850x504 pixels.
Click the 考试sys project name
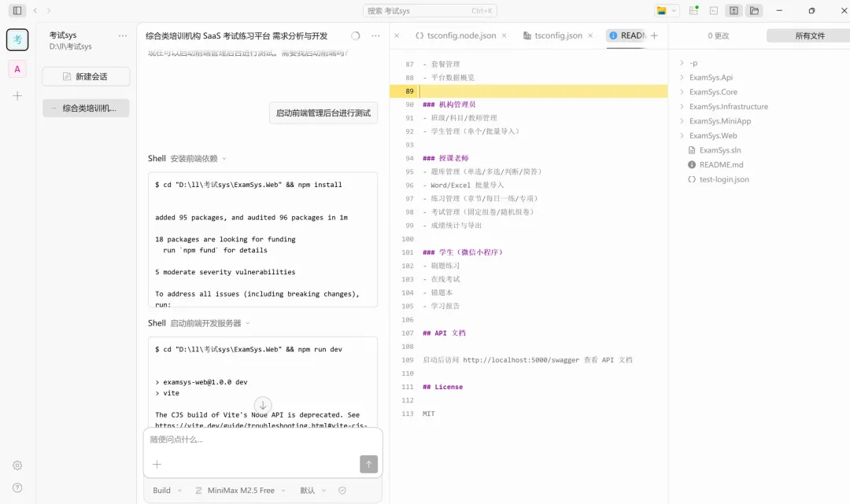[x=63, y=35]
